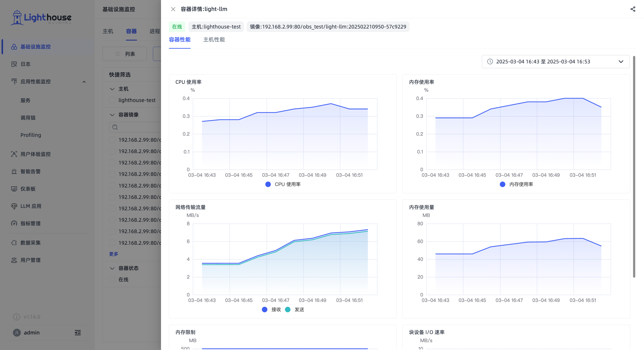Expand the time range dropdown
Viewport: 644px width, 350px height.
(x=621, y=62)
